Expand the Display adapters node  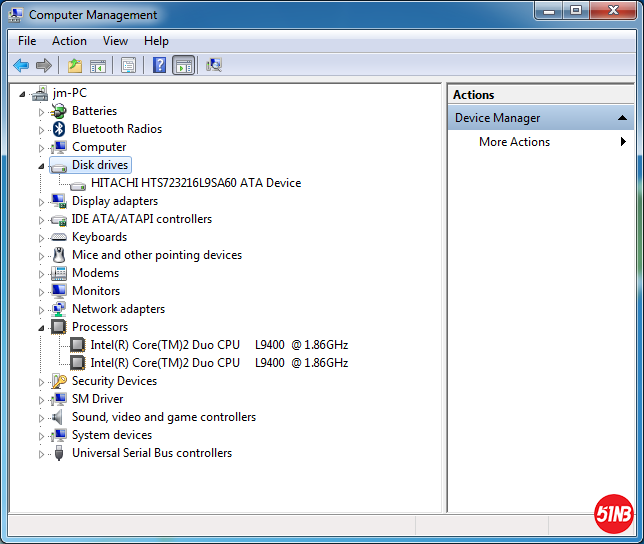point(42,201)
